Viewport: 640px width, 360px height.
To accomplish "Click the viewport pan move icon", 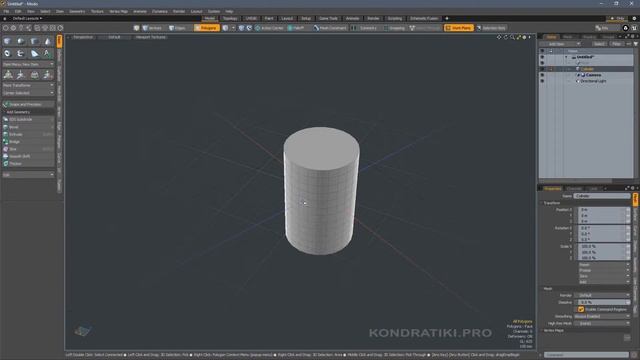I will (x=499, y=37).
